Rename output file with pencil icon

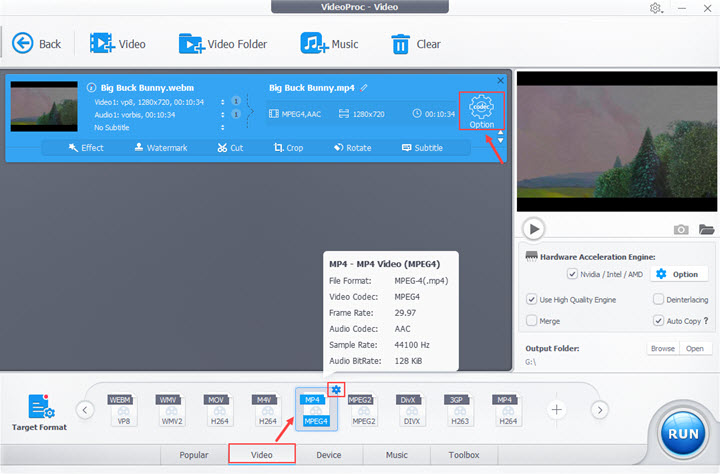364,87
